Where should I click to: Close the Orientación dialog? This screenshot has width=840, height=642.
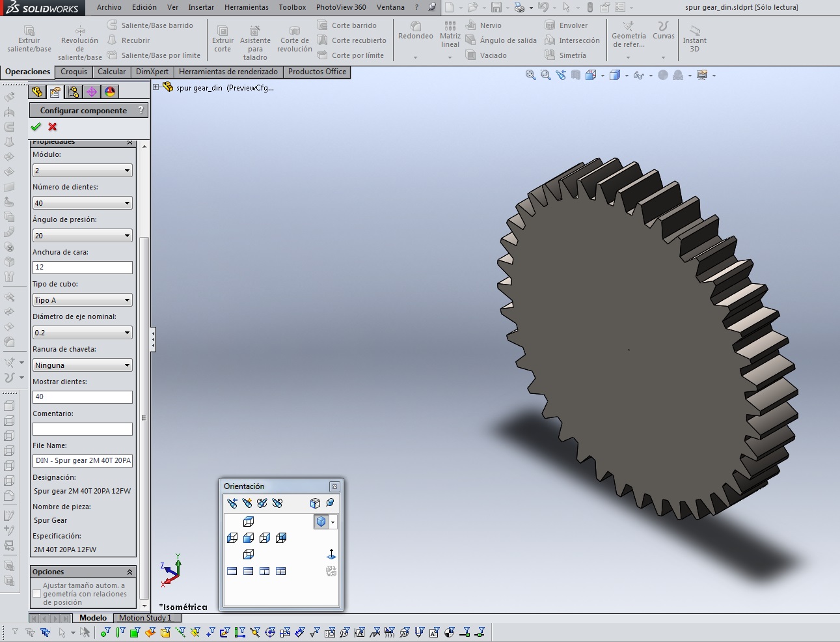(x=334, y=486)
